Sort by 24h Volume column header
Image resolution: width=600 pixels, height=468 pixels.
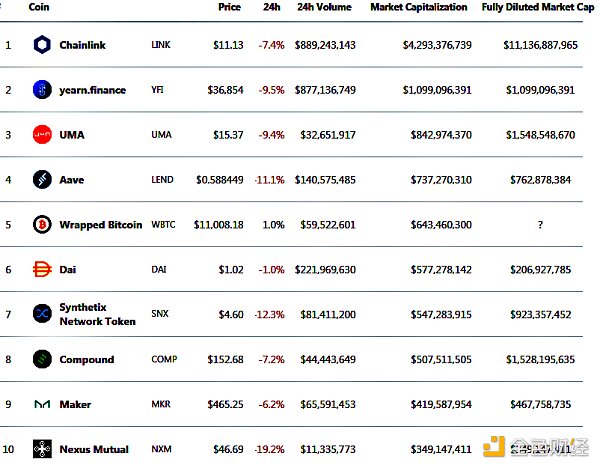tap(325, 7)
